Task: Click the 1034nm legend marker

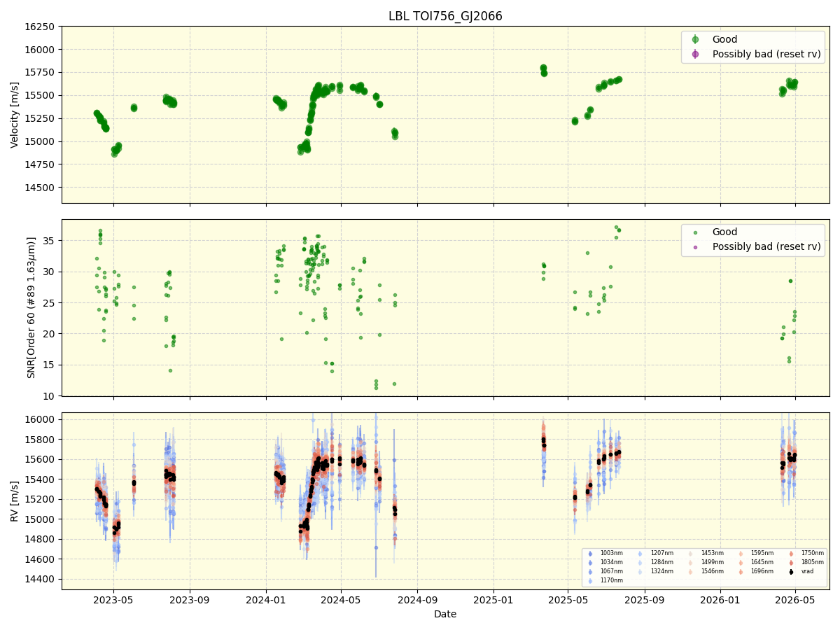Action: [590, 563]
